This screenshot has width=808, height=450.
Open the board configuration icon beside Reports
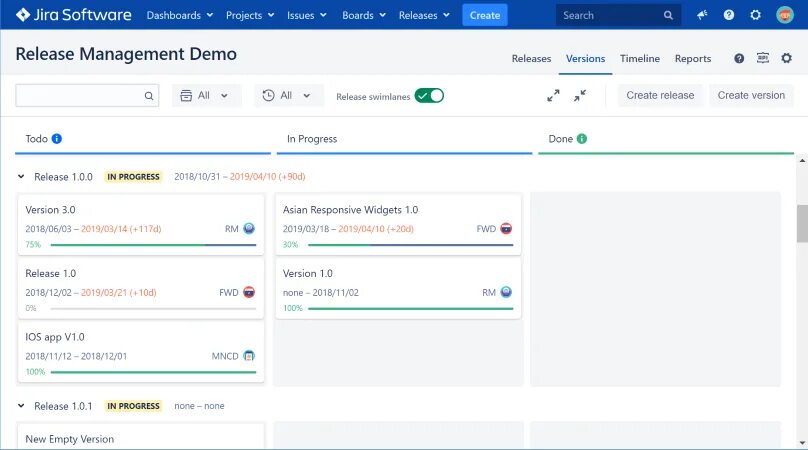pos(763,58)
